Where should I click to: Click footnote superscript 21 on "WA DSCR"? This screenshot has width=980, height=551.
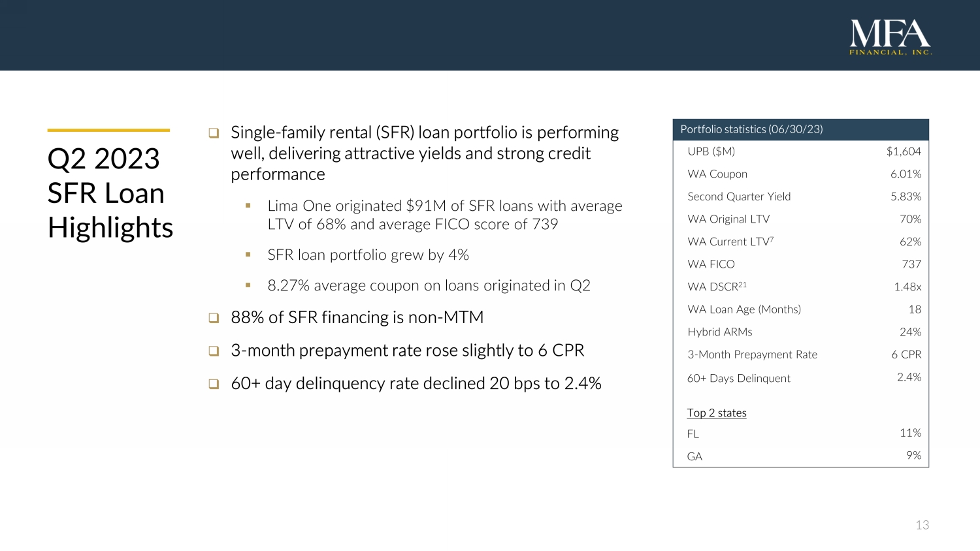coord(743,284)
